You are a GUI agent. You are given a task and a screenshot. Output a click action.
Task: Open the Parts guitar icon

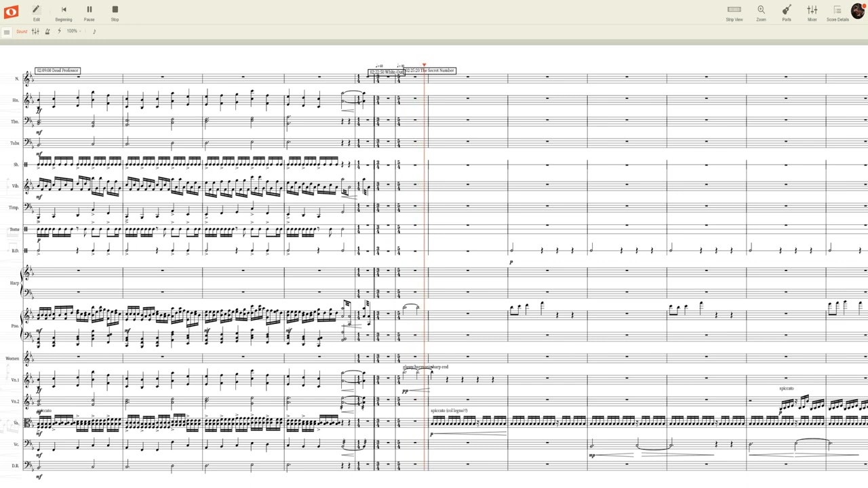787,12
